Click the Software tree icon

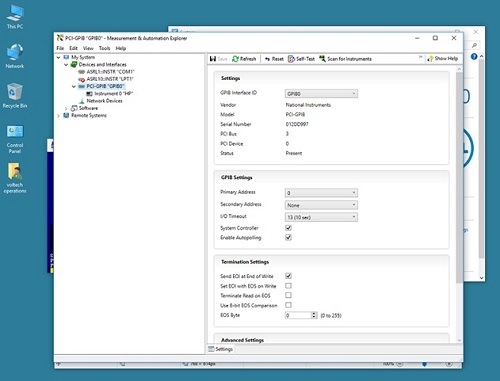pyautogui.click(x=74, y=108)
